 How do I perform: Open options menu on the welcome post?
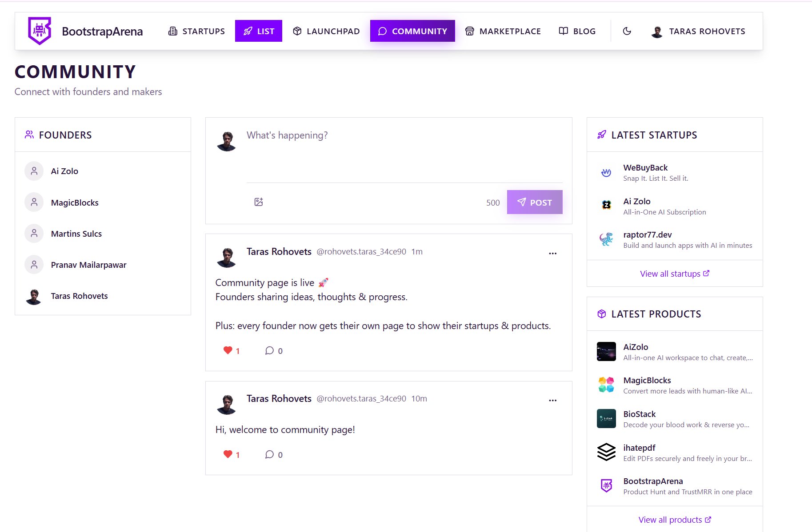[552, 400]
